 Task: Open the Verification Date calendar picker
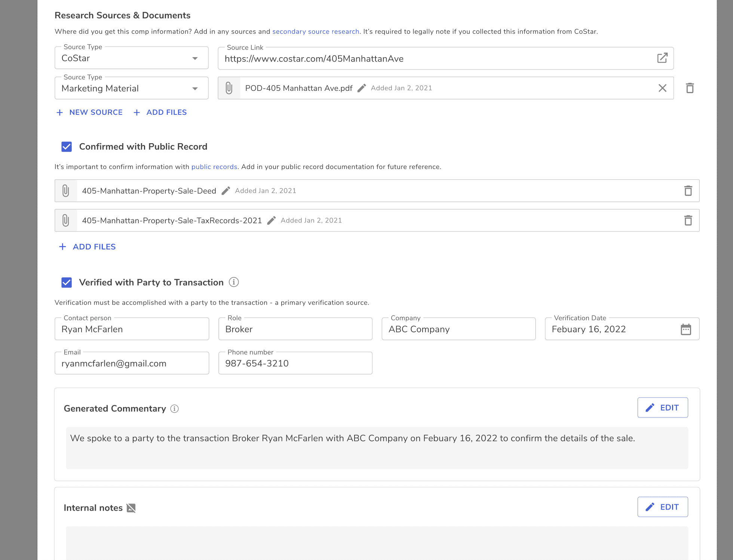click(686, 329)
